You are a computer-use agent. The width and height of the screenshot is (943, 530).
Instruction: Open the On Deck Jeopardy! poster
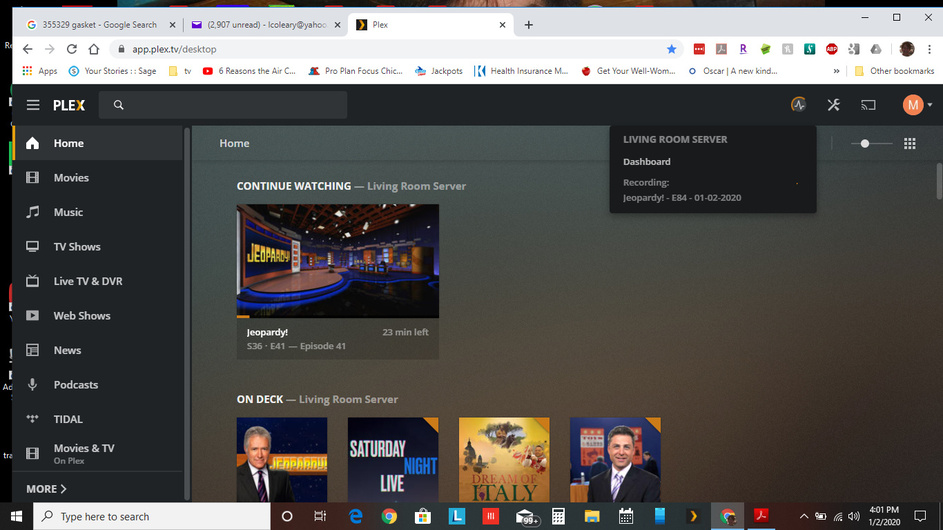(x=282, y=460)
